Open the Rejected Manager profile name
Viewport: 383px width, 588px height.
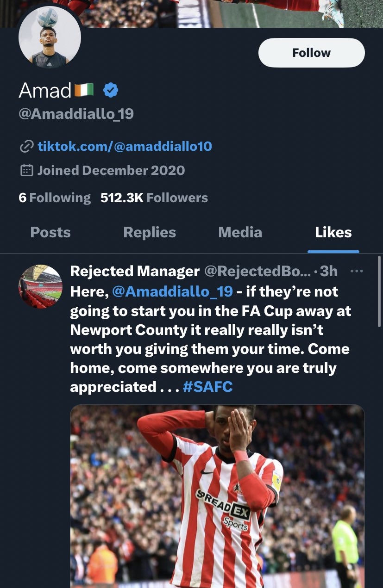pyautogui.click(x=135, y=272)
